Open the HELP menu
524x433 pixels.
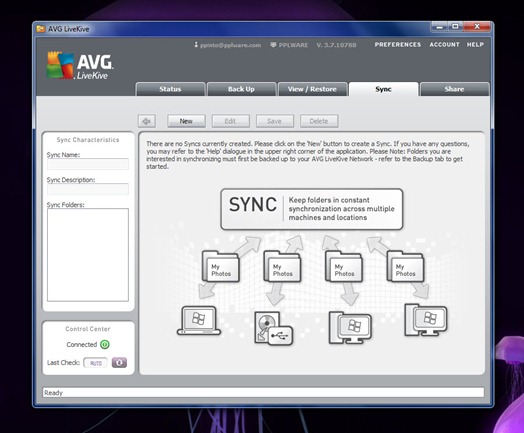[475, 44]
